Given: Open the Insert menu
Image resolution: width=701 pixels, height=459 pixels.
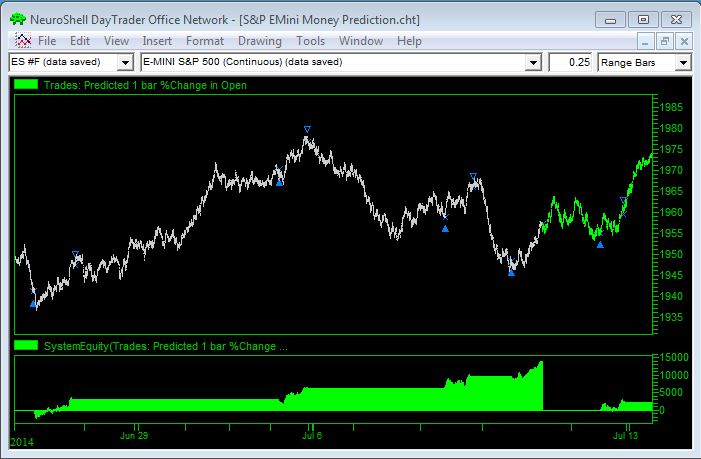Looking at the screenshot, I should pos(157,41).
